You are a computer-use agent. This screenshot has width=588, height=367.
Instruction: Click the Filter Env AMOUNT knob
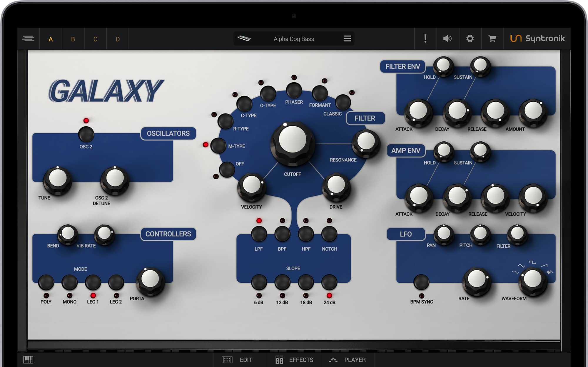point(533,113)
